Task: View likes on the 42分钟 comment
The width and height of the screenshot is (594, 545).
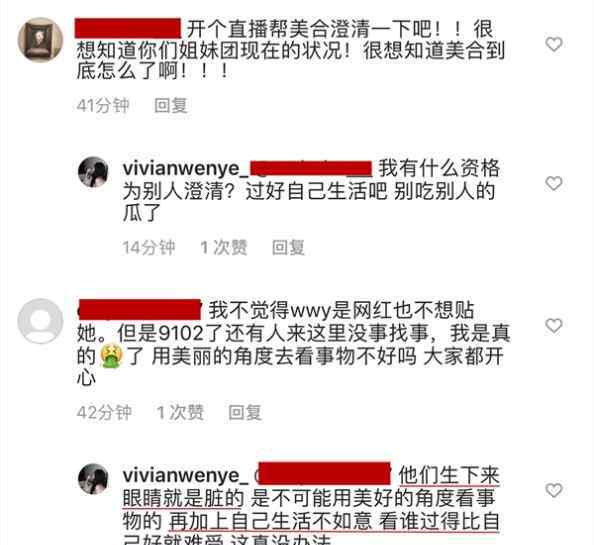Action: (x=180, y=412)
